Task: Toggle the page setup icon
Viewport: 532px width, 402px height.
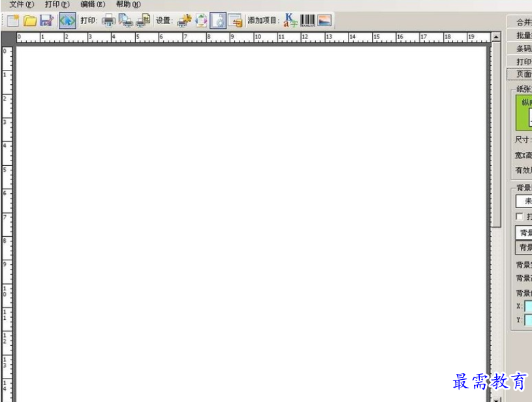Action: coord(218,21)
